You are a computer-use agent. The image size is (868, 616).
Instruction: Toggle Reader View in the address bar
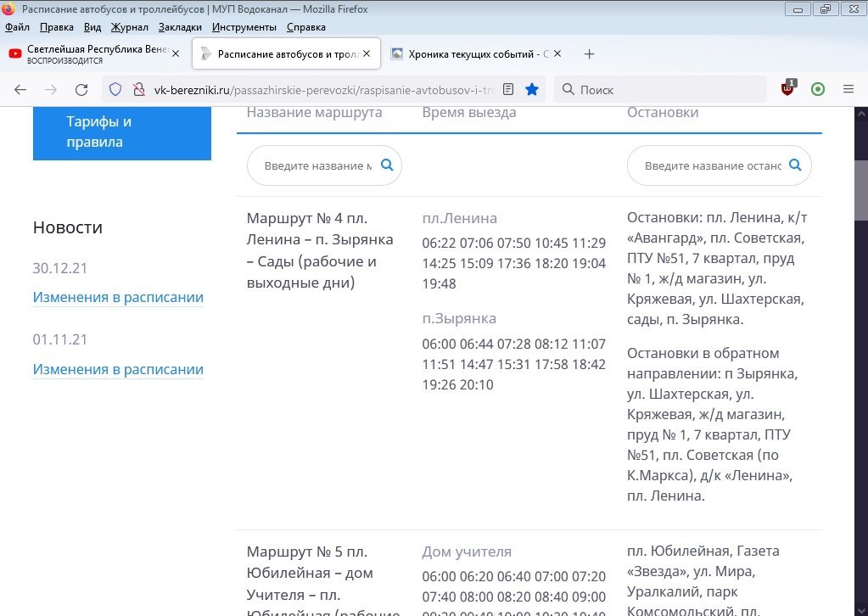click(x=508, y=89)
